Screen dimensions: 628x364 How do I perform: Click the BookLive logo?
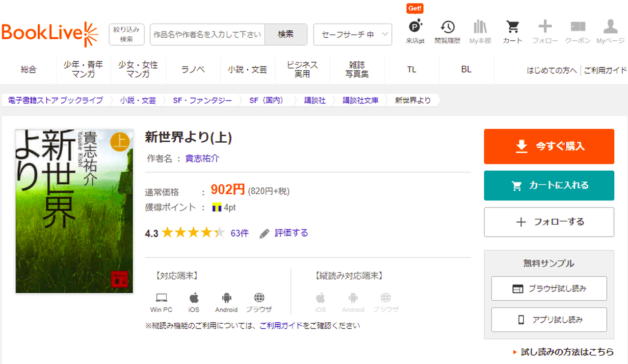[x=50, y=34]
